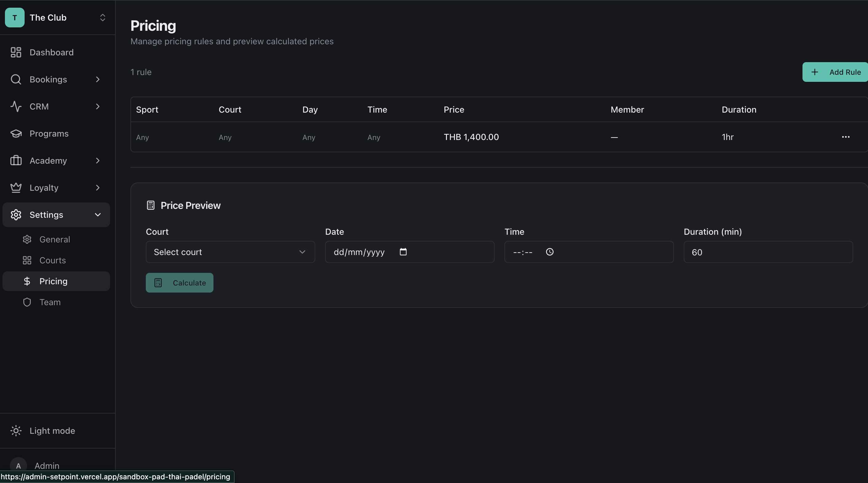
Task: Click the Calculate button
Action: click(x=179, y=282)
